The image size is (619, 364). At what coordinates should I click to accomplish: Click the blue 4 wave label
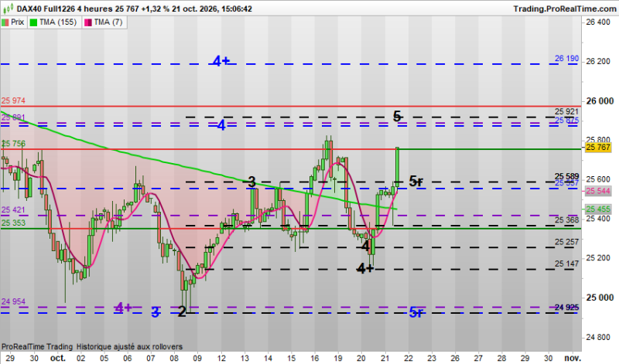221,125
